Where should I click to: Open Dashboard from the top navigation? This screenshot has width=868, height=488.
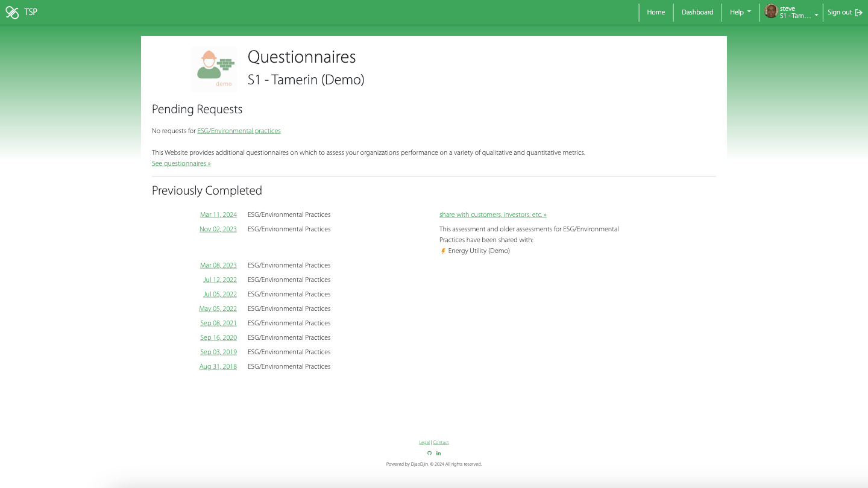[697, 12]
